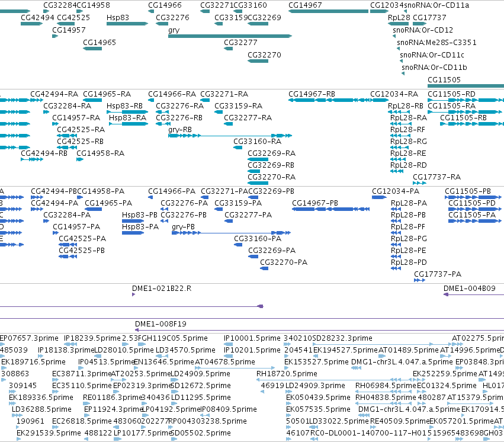Open the CG33160-PA protein label
Image resolution: width=504 pixels, height=442 pixels.
(x=258, y=239)
